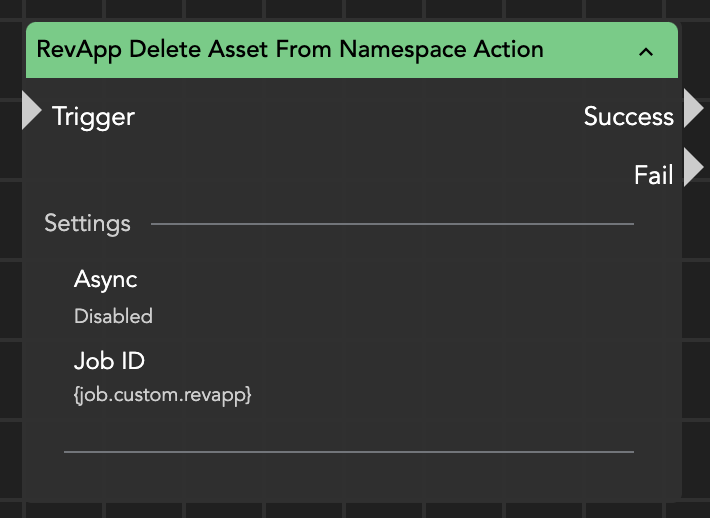Viewport: 710px width, 518px height.
Task: Select the Async setting label
Action: point(105,280)
